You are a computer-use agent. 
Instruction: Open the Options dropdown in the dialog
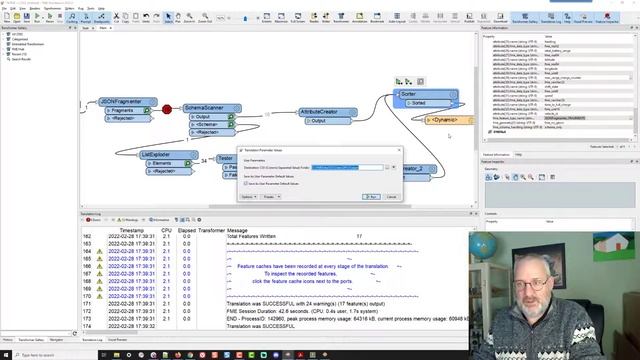249,197
